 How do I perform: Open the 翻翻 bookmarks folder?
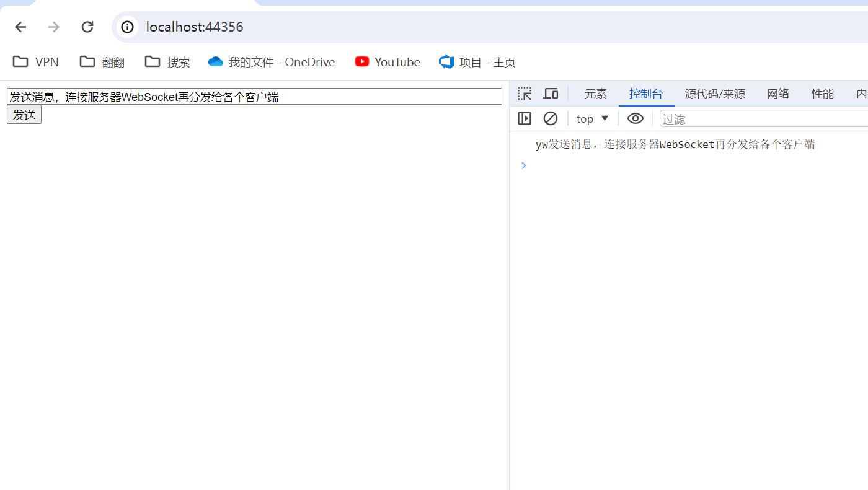[102, 62]
